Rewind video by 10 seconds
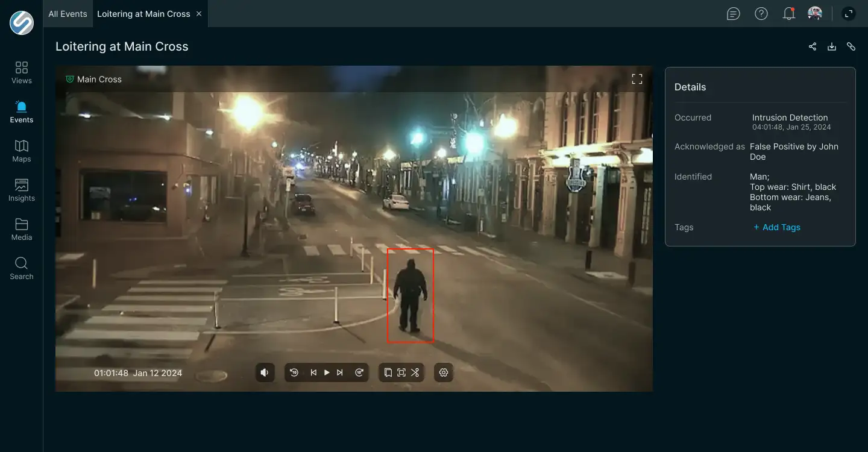This screenshot has width=868, height=452. tap(294, 372)
